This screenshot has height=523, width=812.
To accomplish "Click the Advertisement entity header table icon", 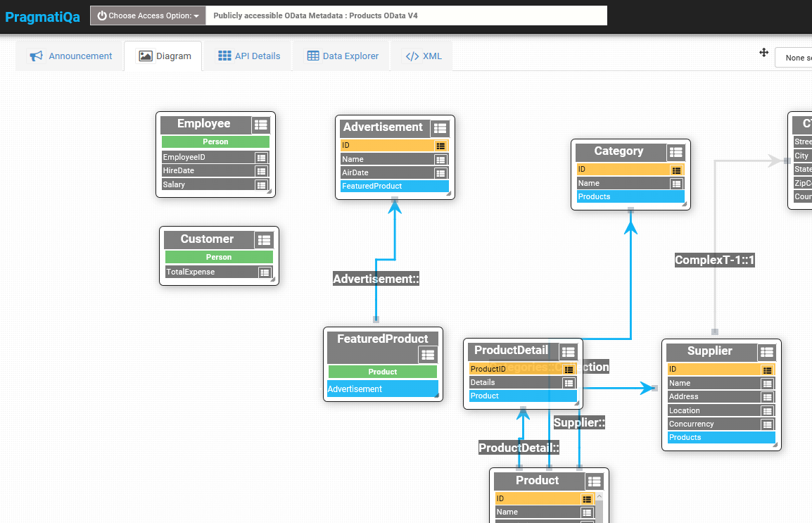I will tap(440, 128).
